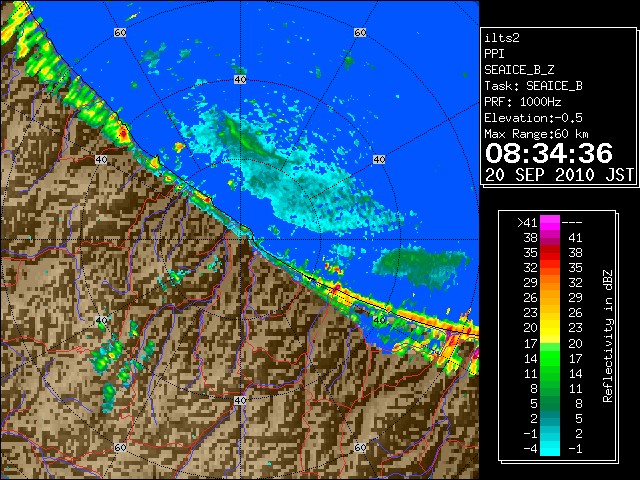Select the 40 km label west-northwest of radar
The image size is (640, 480).
tap(101, 160)
